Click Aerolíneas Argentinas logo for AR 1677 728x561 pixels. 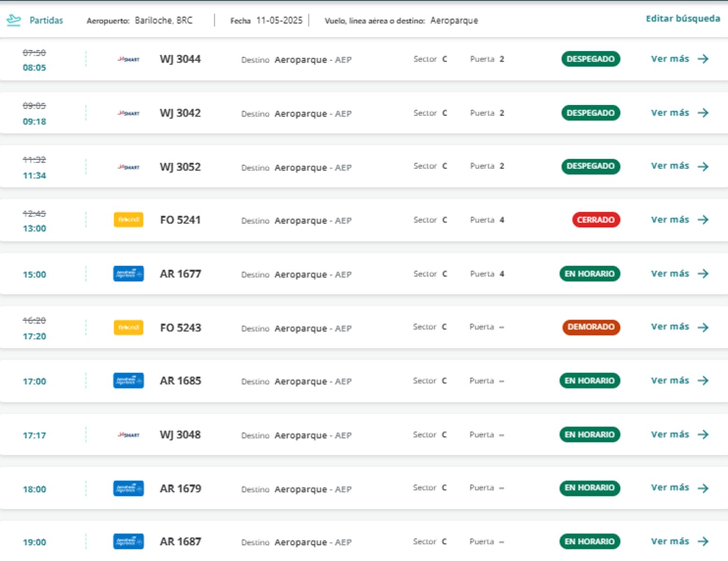(128, 274)
